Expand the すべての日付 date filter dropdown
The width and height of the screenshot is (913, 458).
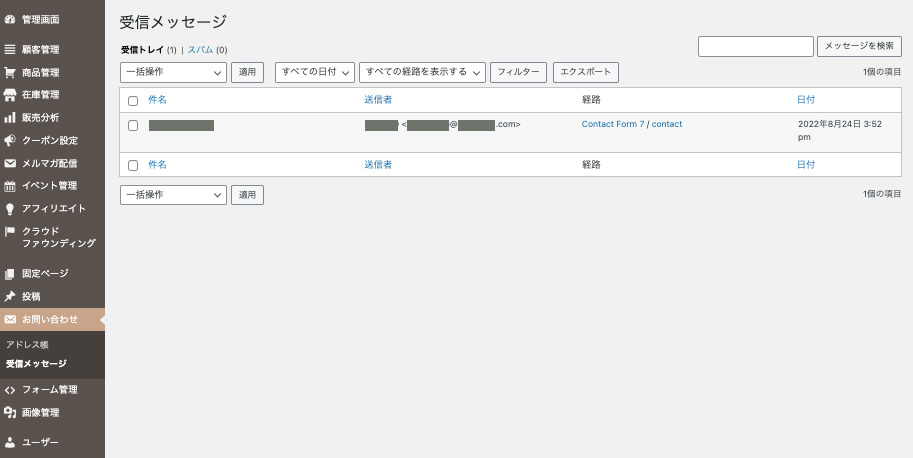[x=315, y=72]
